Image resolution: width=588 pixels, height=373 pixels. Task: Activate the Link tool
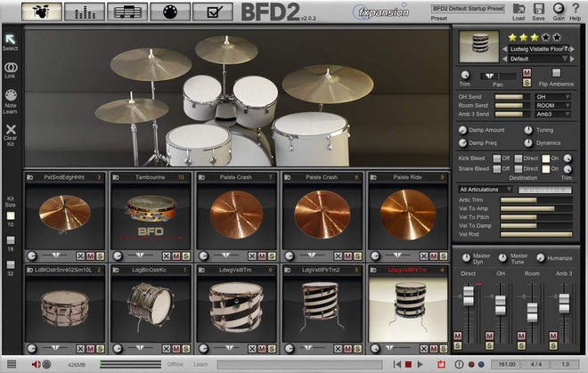(10, 68)
